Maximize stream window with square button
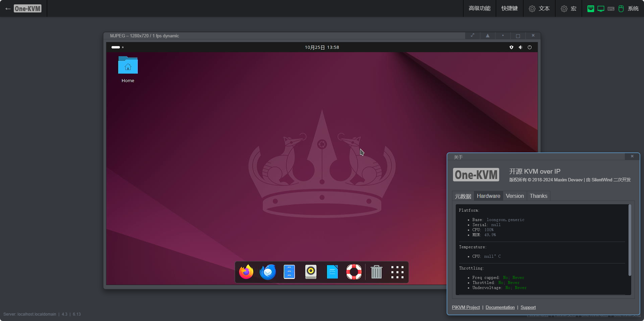The width and height of the screenshot is (644, 321). (518, 36)
